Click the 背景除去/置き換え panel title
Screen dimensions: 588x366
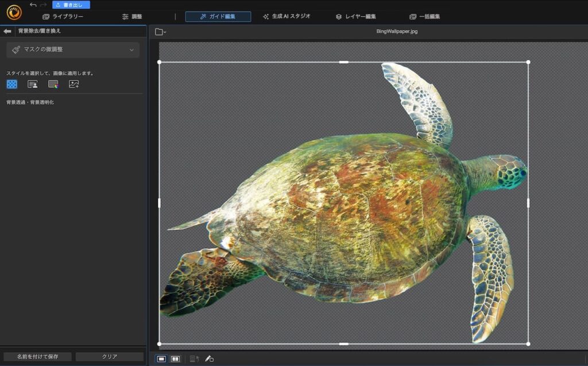pos(40,31)
